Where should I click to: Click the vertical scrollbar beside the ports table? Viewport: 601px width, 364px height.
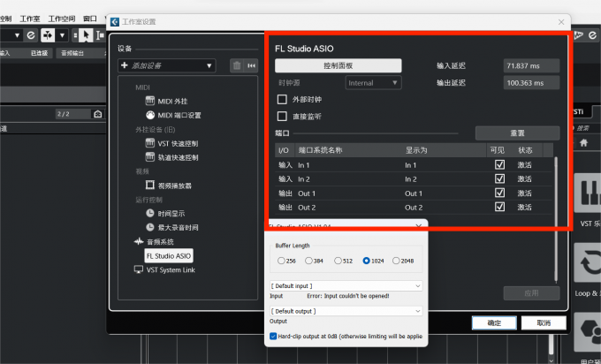click(556, 220)
